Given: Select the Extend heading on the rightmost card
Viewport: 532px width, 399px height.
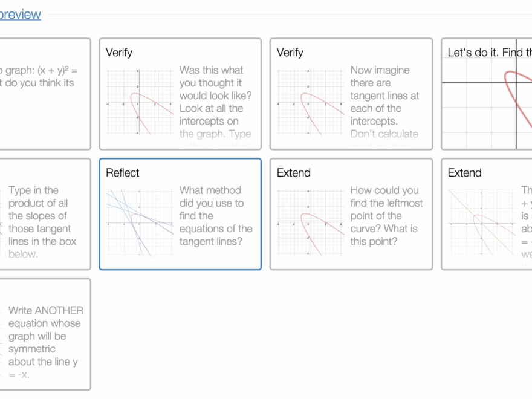Looking at the screenshot, I should click(x=465, y=173).
